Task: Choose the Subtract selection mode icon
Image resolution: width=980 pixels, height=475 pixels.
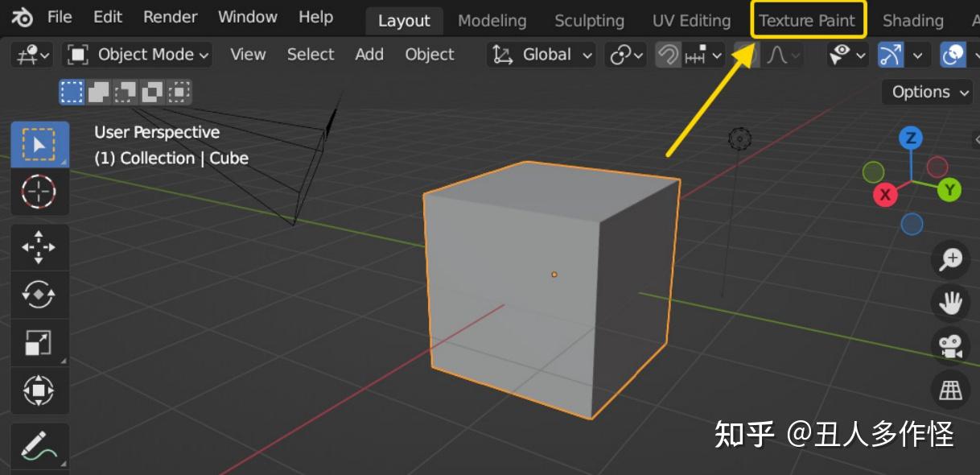Action: coord(125,92)
